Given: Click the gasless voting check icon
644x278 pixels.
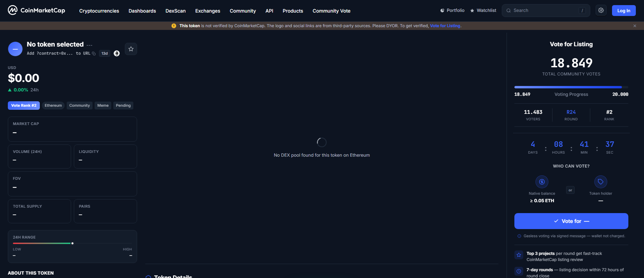Looking at the screenshot, I should (x=519, y=236).
